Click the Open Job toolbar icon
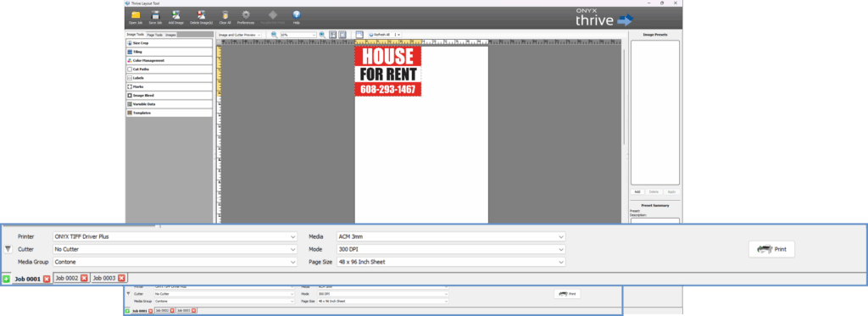868x316 pixels. coord(136,15)
